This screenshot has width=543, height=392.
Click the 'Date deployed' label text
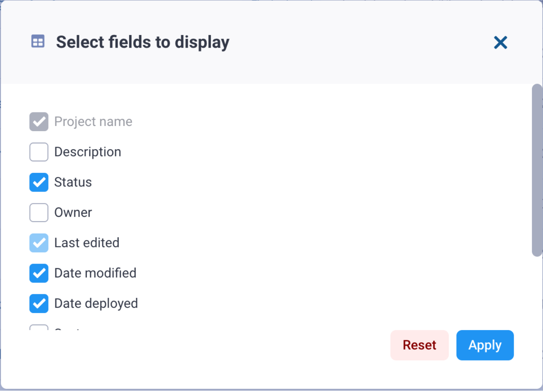pyautogui.click(x=96, y=304)
